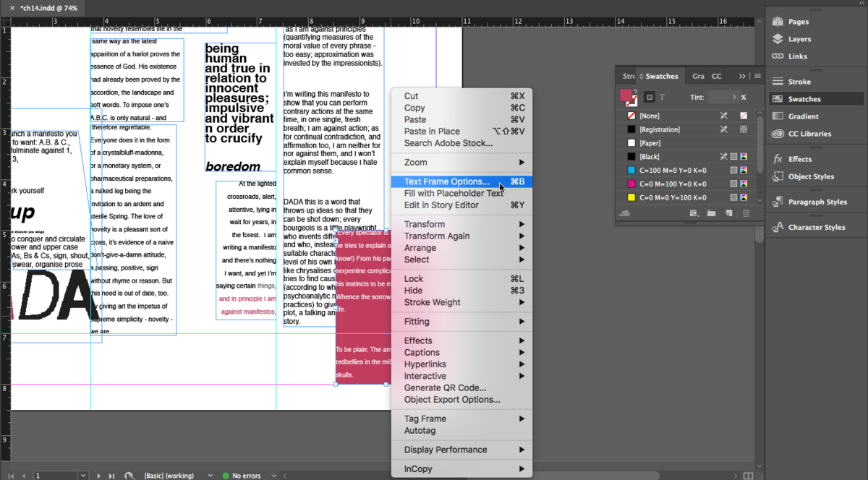
Task: Open the Swatches panel flyout menu
Action: 757,76
